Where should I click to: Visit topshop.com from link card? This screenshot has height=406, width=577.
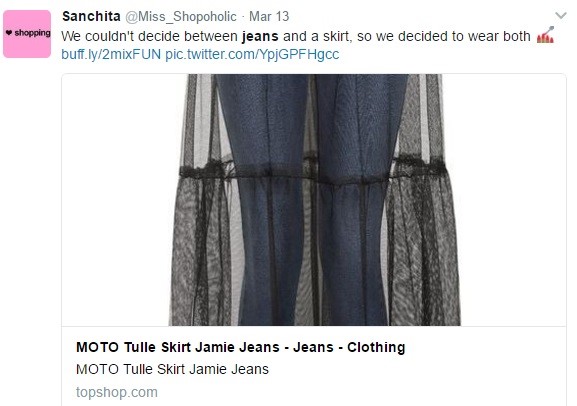point(117,392)
